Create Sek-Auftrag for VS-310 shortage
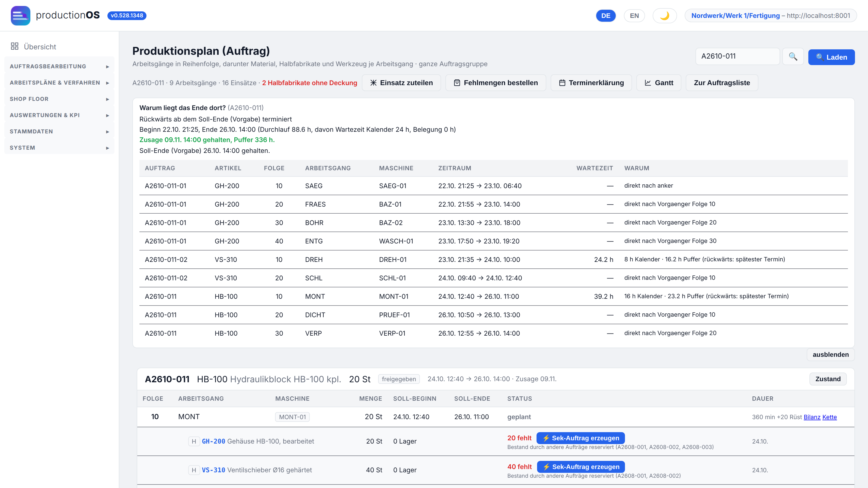Viewport: 868px width, 488px height. pyautogui.click(x=580, y=467)
